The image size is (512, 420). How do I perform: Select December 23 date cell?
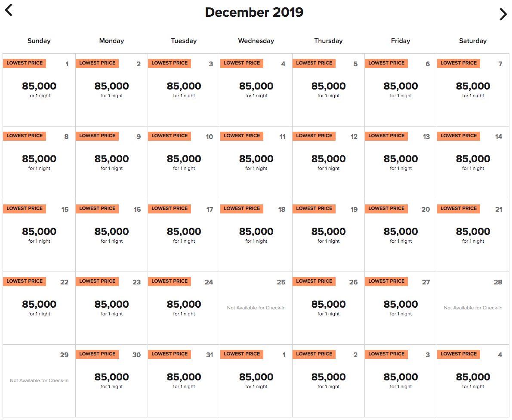coord(111,308)
